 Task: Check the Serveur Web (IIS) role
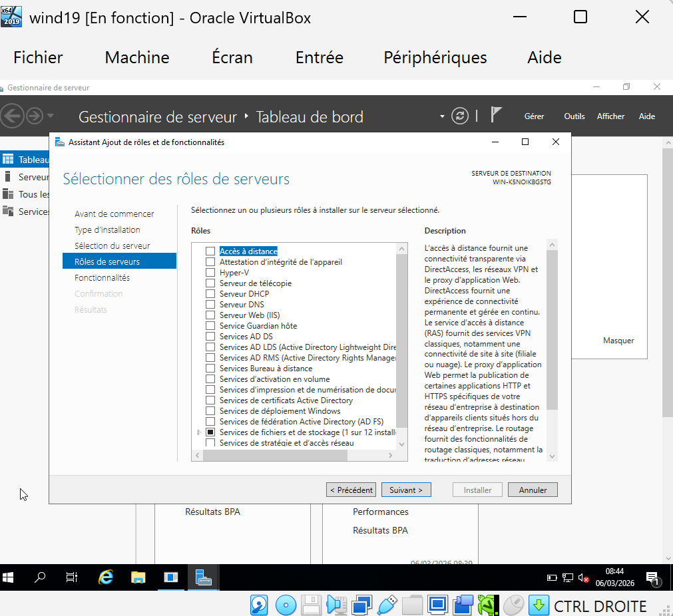coord(210,315)
